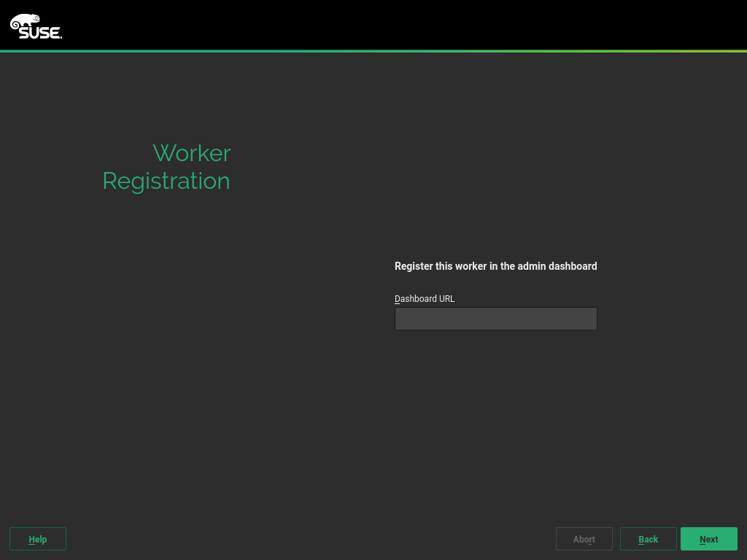Viewport: 747px width, 560px height.
Task: Click the word 'this' in the instruction
Action: point(444,266)
